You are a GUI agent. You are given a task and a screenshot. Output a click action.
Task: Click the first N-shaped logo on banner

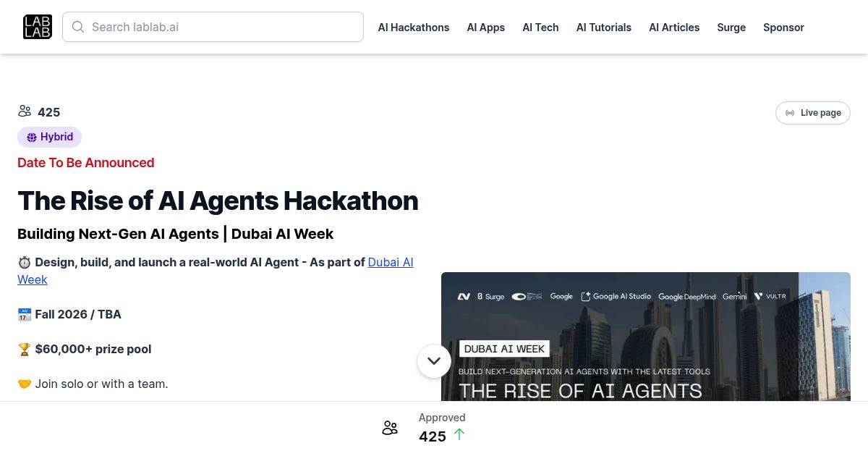(x=464, y=297)
